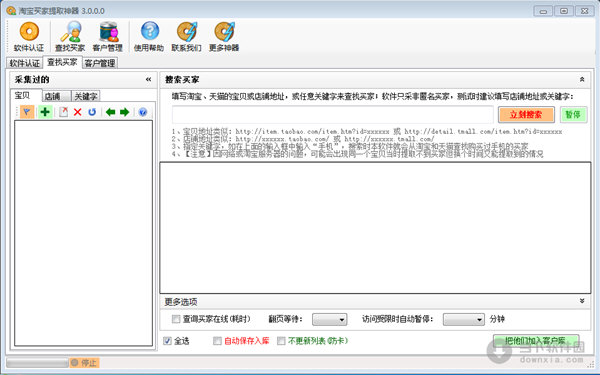Refresh list with blue circular arrow
The image size is (600, 375).
pos(92,112)
